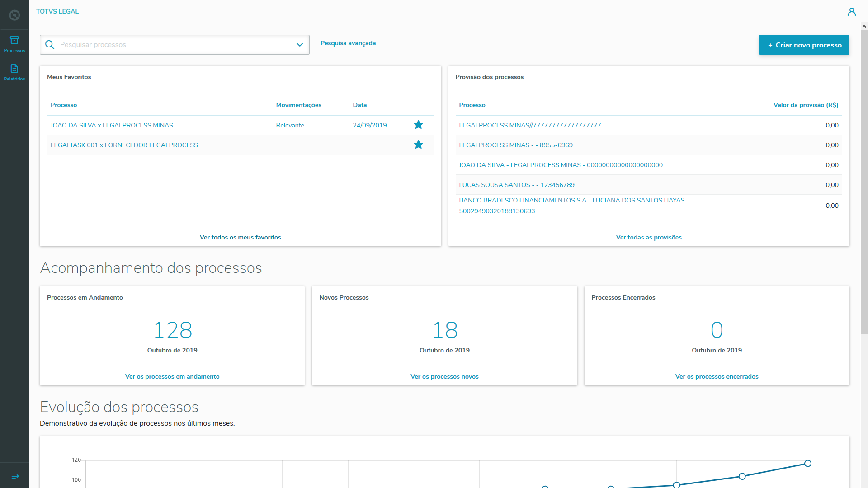
Task: Open Pesquisa avançada link
Action: pos(348,43)
